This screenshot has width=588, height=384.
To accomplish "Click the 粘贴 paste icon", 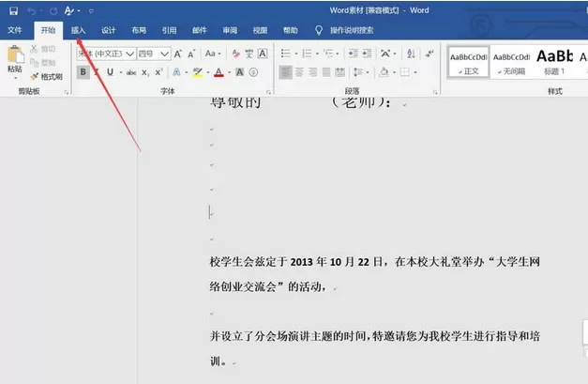I will (15, 55).
